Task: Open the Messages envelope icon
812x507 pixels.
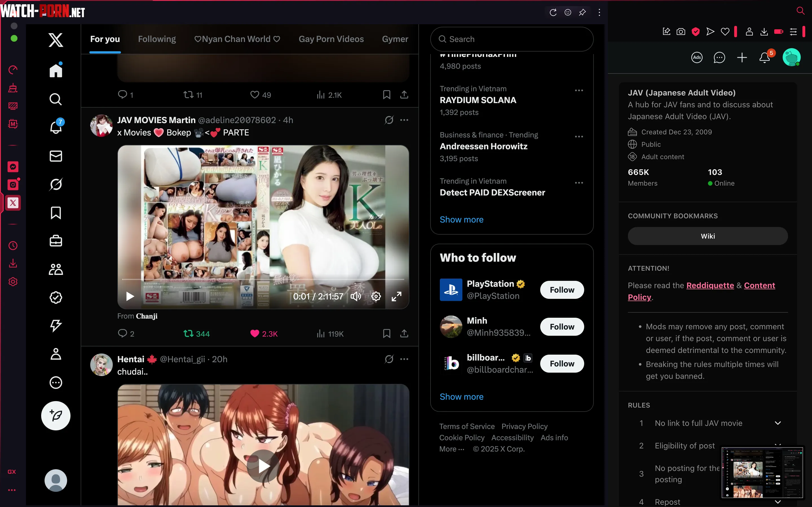Action: 56,156
